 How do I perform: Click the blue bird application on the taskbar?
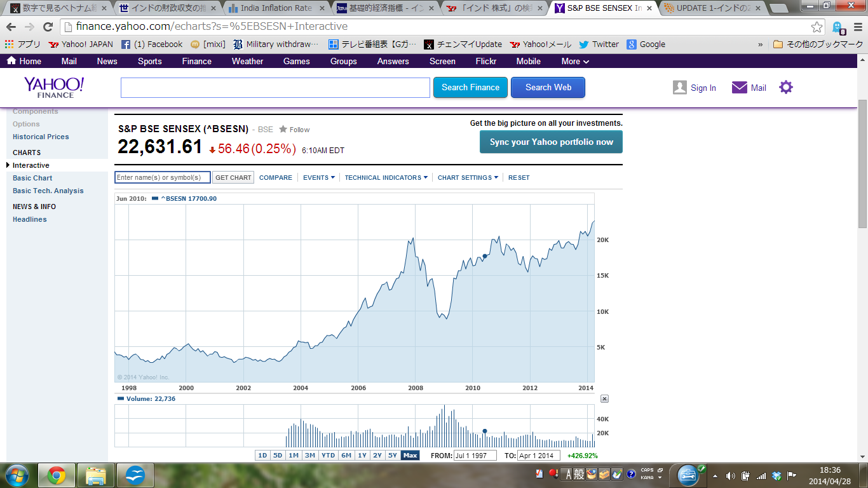tap(135, 475)
